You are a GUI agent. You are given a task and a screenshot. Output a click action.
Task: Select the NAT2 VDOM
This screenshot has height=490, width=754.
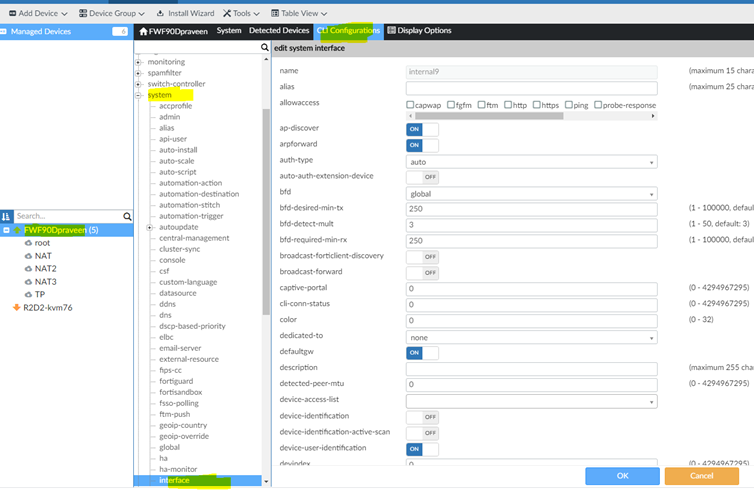coord(45,269)
